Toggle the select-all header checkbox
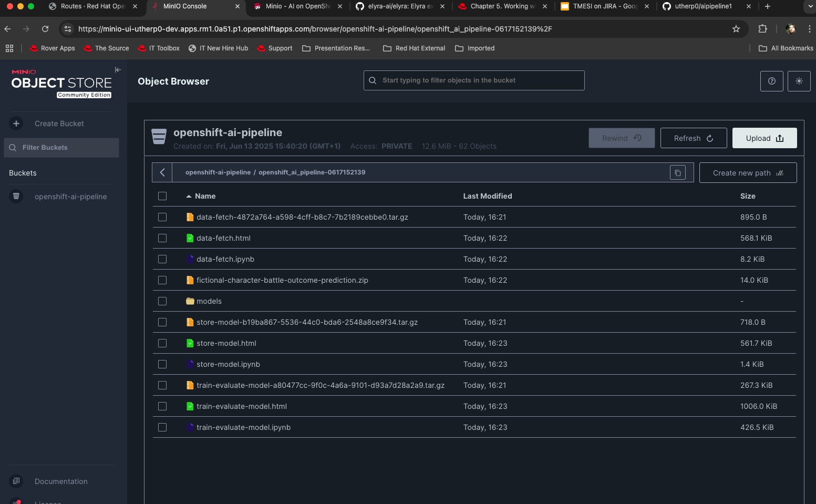The height and width of the screenshot is (504, 816). (162, 196)
